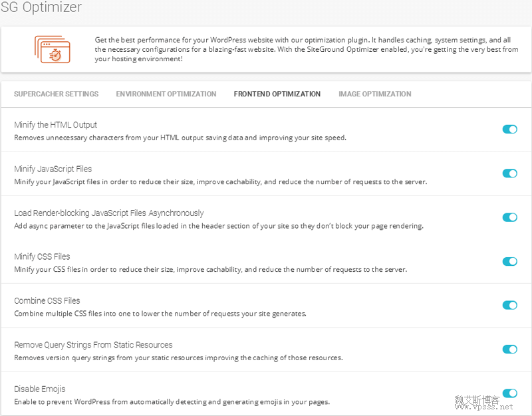The width and height of the screenshot is (532, 416).
Task: Click Load Render-blocking JavaScript Files Asynchronously heading
Action: 109,213
